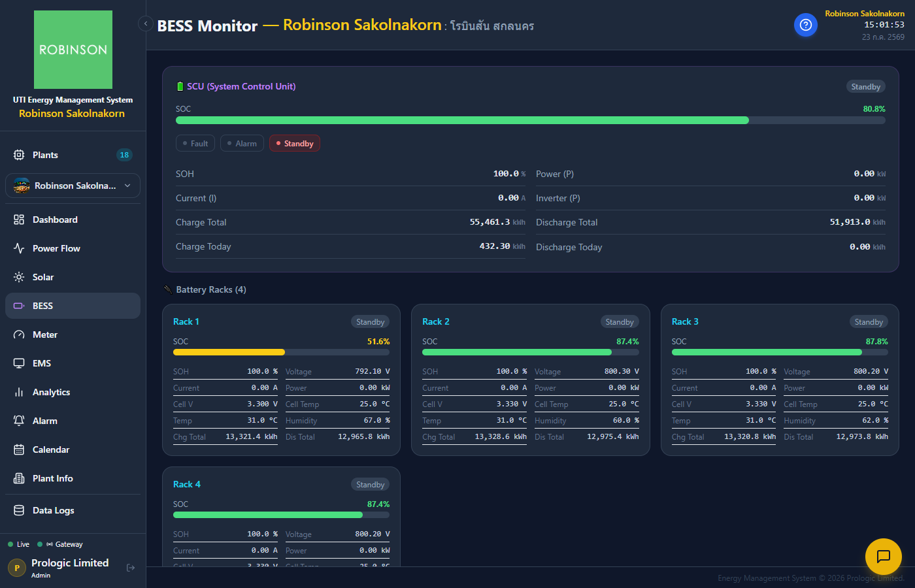The image size is (915, 588).
Task: Click the Alarm bell icon
Action: pyautogui.click(x=19, y=421)
